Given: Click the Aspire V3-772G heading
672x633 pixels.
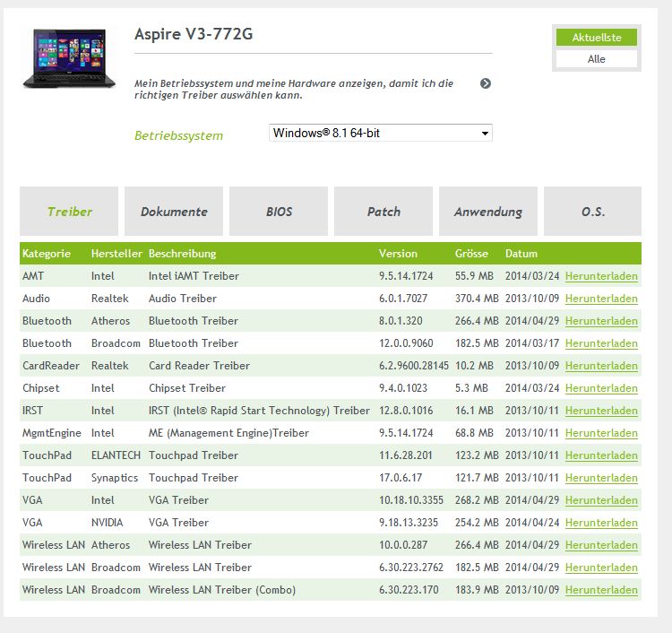Looking at the screenshot, I should point(194,34).
